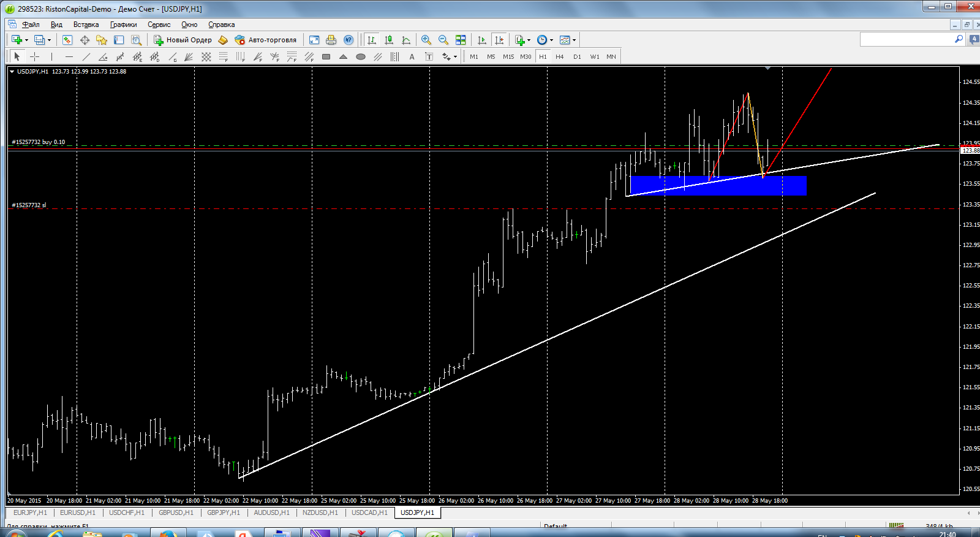
Task: Select the horizontal line drawing tool
Action: click(69, 56)
